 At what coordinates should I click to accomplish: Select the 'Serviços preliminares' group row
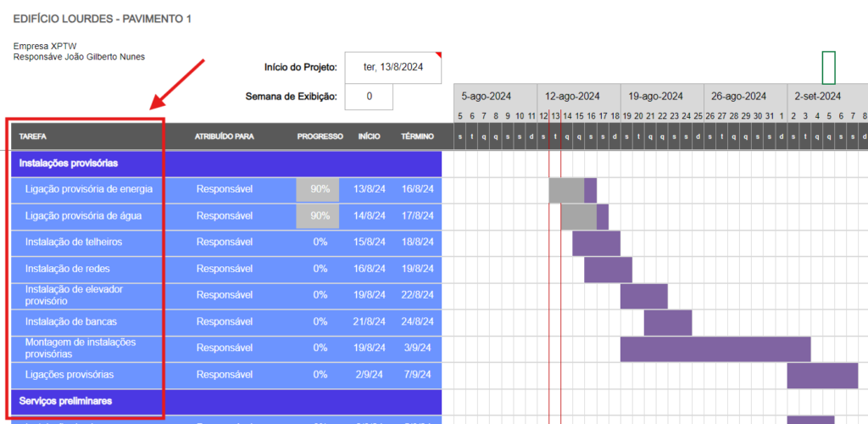(226, 401)
